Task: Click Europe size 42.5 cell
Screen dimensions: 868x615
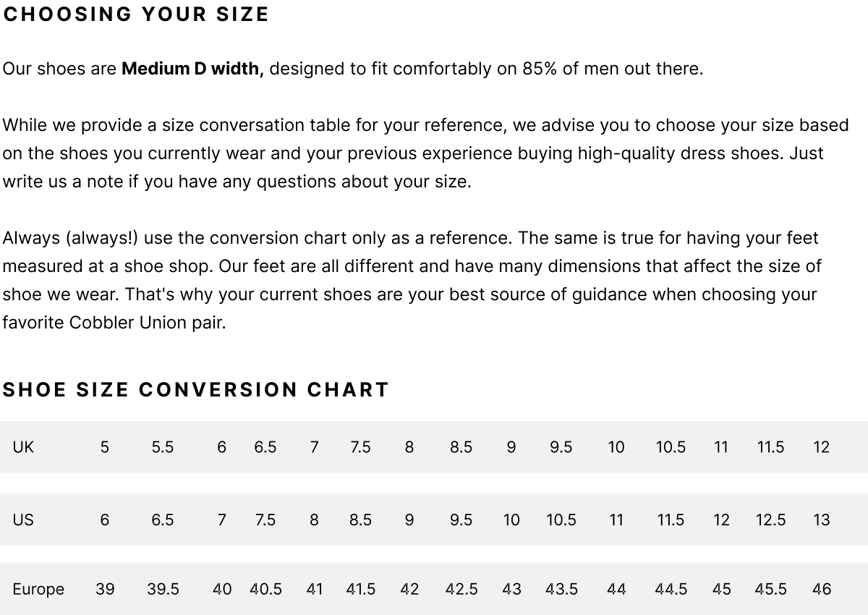Action: (461, 589)
